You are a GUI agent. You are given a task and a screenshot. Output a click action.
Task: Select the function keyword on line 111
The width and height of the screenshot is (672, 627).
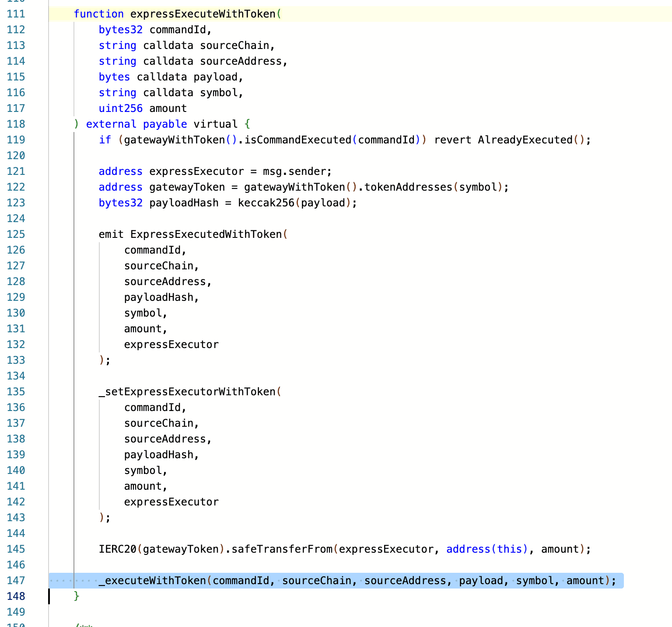click(99, 14)
